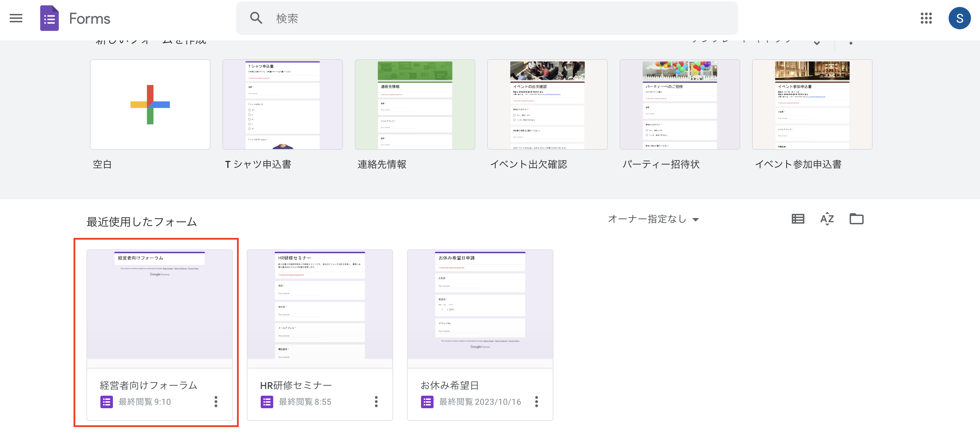Screen dimensions: 980x434
Task: Click in the 検索 search field
Action: [487, 18]
